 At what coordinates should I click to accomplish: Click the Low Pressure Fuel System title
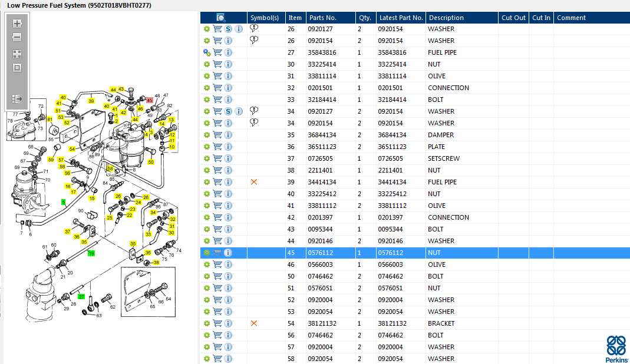coord(79,6)
